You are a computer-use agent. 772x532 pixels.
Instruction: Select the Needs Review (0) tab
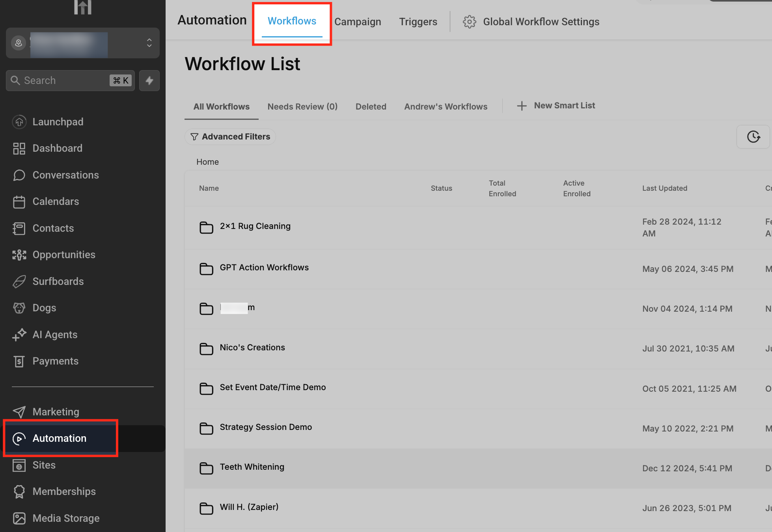click(302, 106)
